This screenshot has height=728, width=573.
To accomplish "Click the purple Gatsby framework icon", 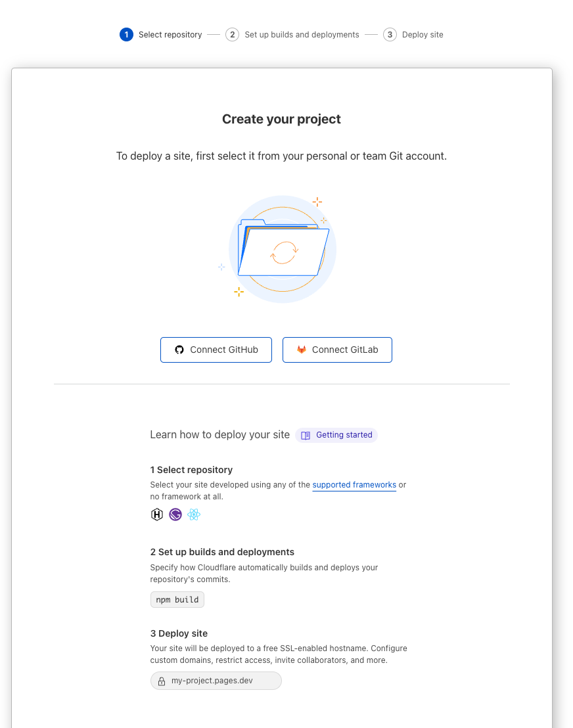I will (175, 514).
